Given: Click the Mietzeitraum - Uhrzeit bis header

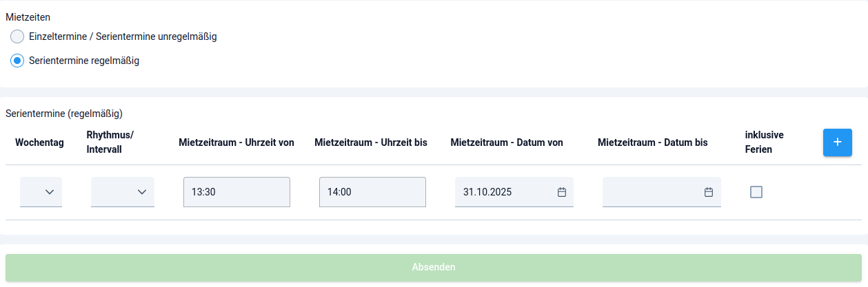Looking at the screenshot, I should 371,142.
